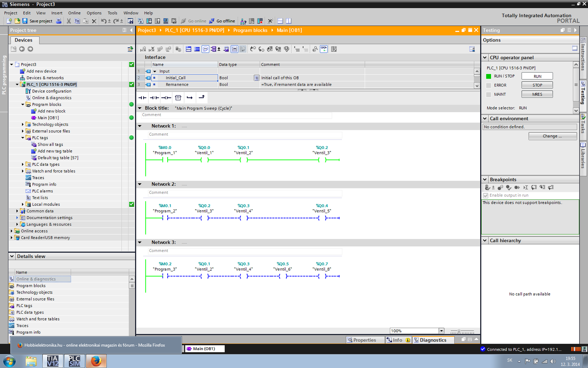588x368 pixels.
Task: Click the open branch icon
Action: click(190, 97)
